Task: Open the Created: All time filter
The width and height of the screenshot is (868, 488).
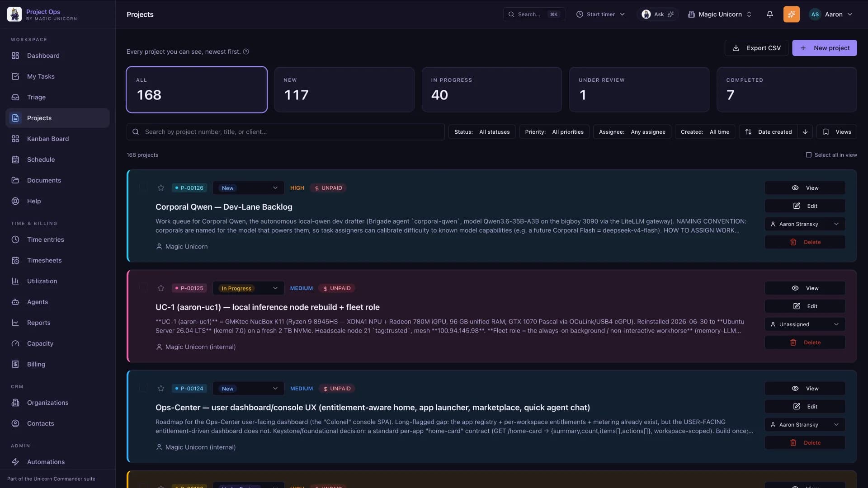Action: pyautogui.click(x=705, y=132)
